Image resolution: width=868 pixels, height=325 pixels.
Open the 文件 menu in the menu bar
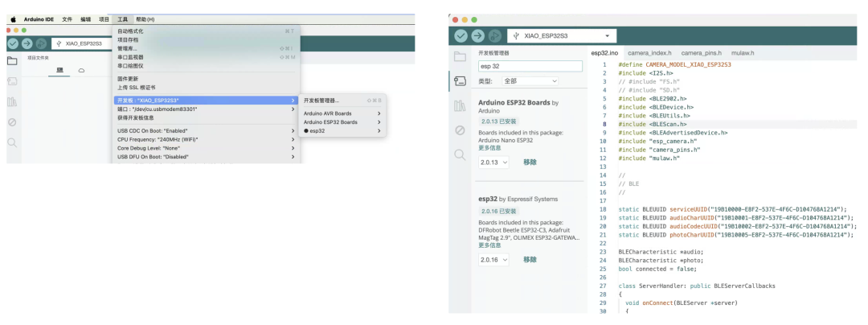pyautogui.click(x=67, y=19)
